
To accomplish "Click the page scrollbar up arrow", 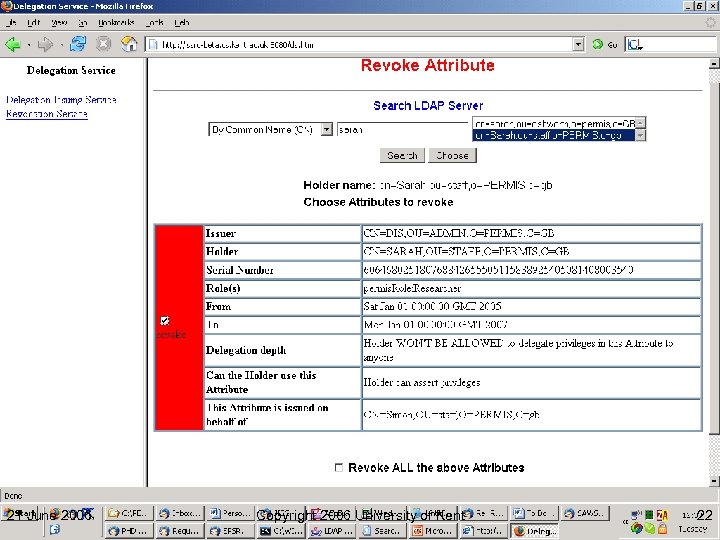I will tap(714, 64).
